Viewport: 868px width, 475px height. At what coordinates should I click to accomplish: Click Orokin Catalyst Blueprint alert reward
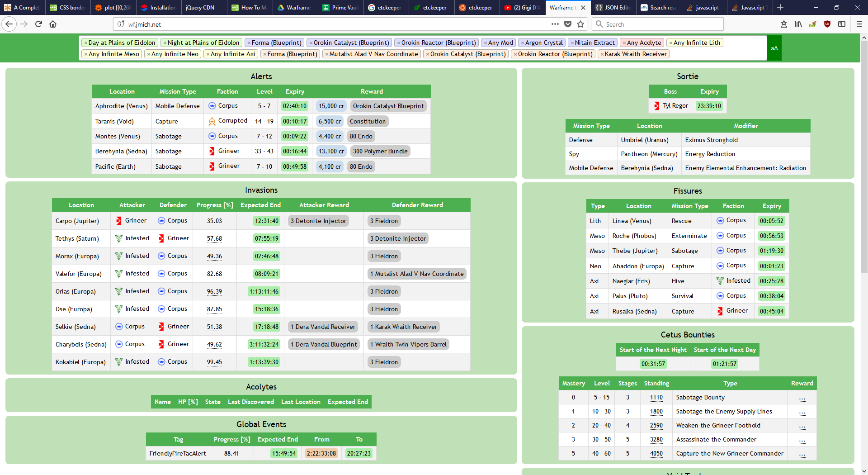click(x=388, y=106)
